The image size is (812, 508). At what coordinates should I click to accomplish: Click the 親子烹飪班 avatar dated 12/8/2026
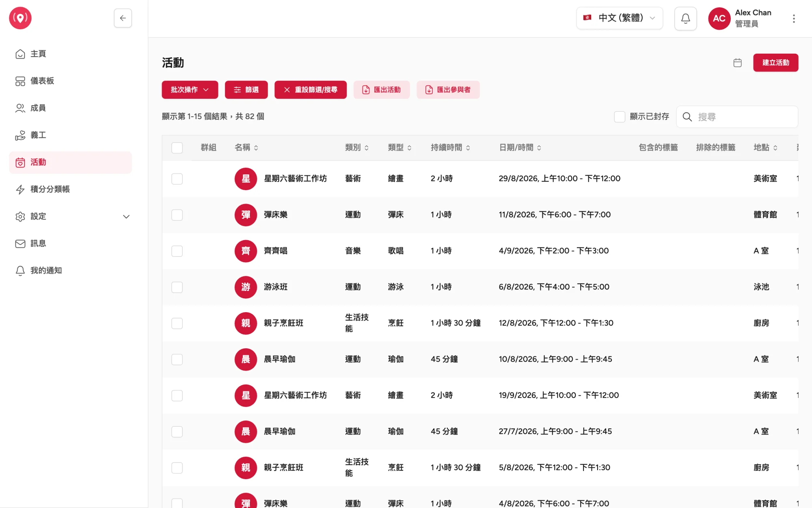pos(246,323)
